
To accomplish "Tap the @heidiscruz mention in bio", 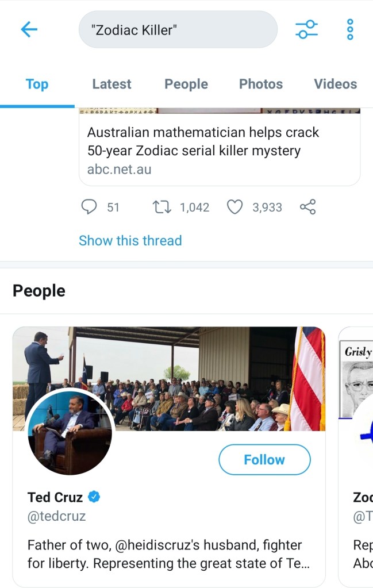I will pos(151,545).
